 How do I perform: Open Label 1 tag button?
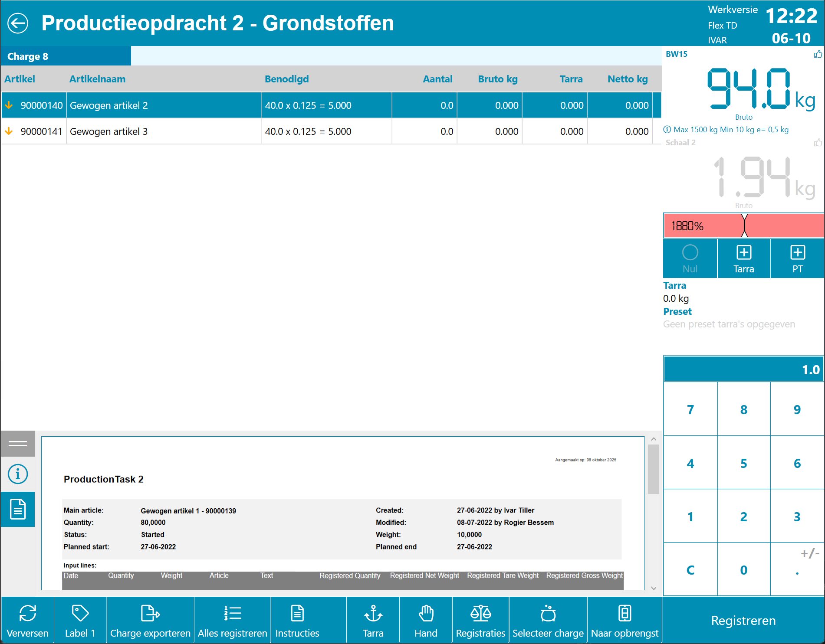pyautogui.click(x=80, y=620)
